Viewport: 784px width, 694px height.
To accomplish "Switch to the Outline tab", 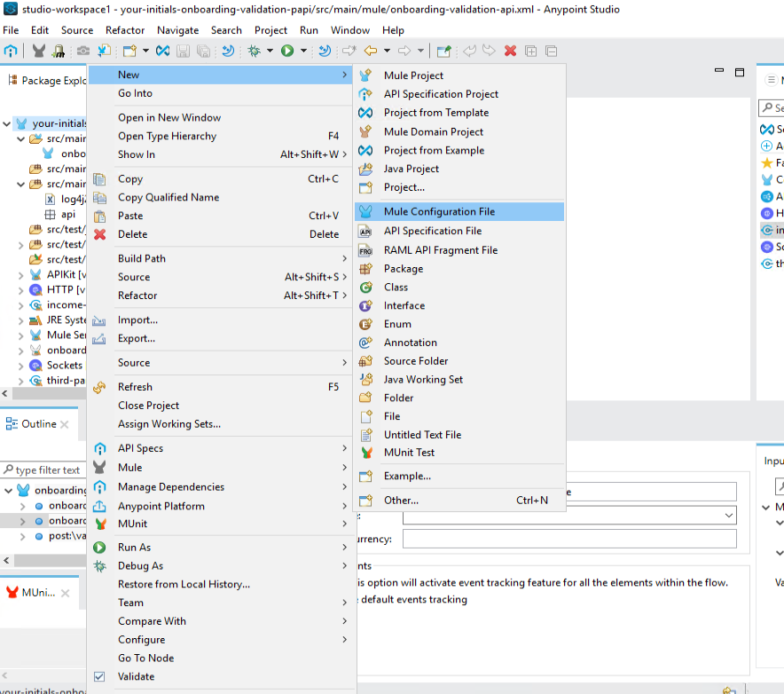I will tap(38, 424).
